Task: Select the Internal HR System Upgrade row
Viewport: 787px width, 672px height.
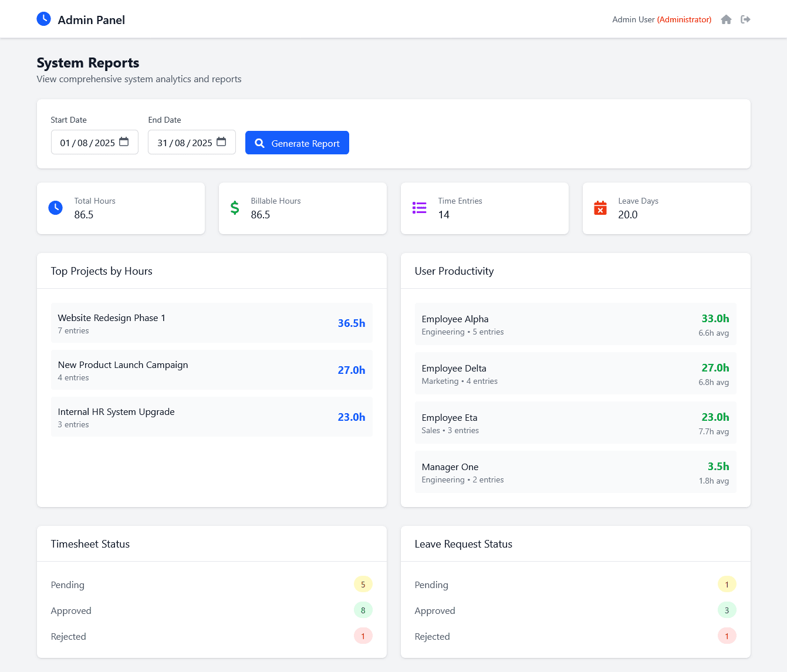Action: (x=211, y=417)
